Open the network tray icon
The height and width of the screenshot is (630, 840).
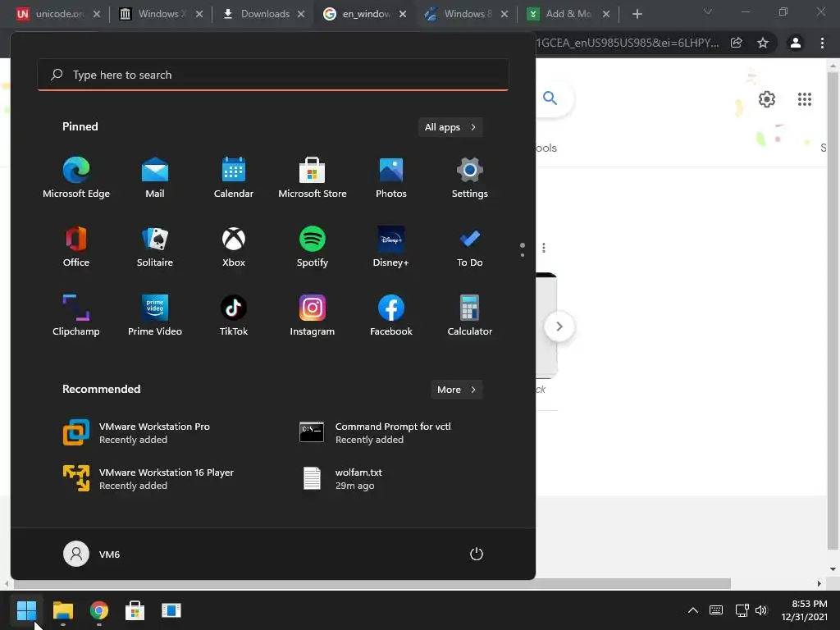click(x=742, y=610)
